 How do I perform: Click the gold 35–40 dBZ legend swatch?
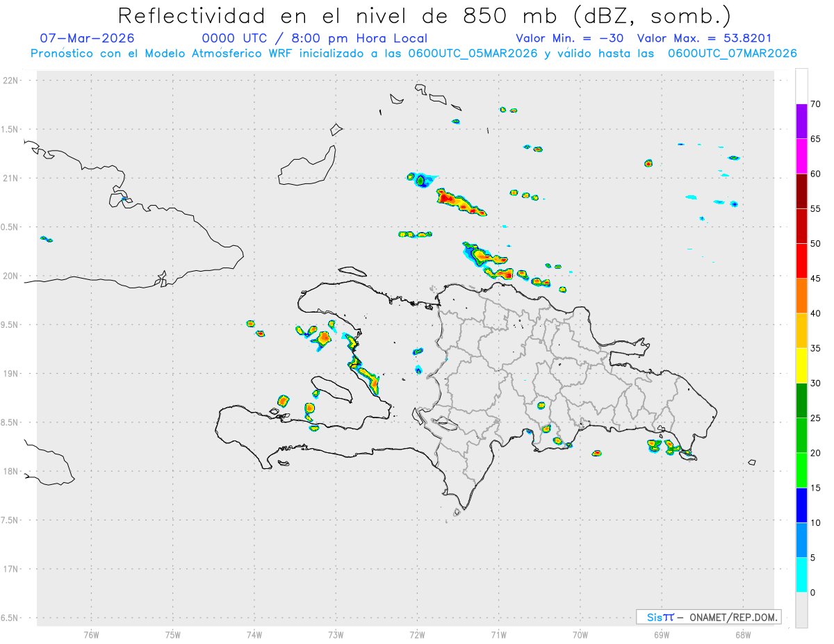click(x=801, y=331)
